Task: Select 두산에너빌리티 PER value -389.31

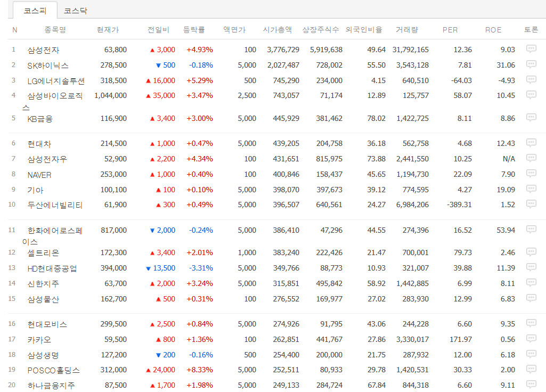Action: [459, 205]
